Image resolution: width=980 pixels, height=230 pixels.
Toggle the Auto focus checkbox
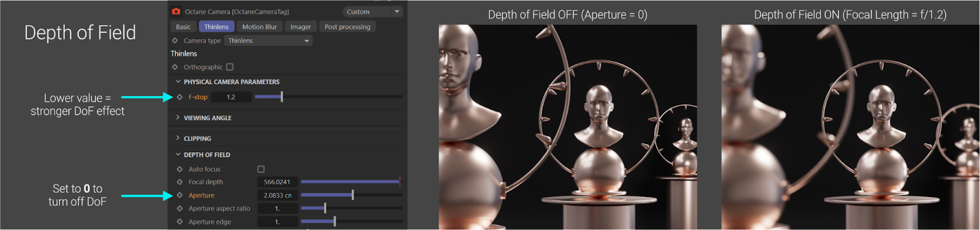(x=261, y=169)
